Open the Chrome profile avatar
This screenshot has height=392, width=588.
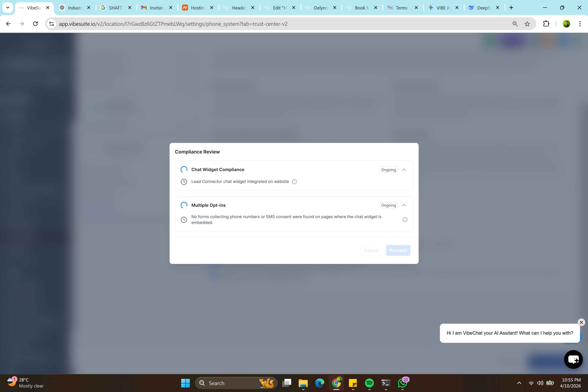pos(566,24)
